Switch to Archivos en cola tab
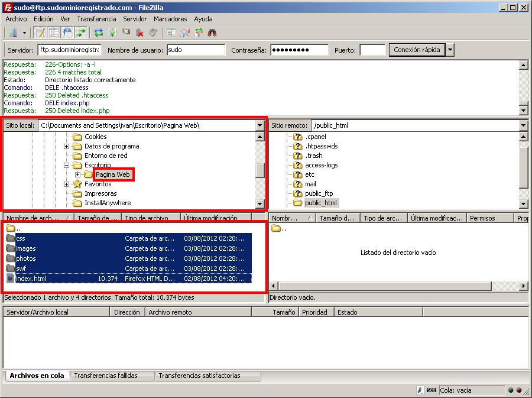The image size is (532, 398). (37, 376)
